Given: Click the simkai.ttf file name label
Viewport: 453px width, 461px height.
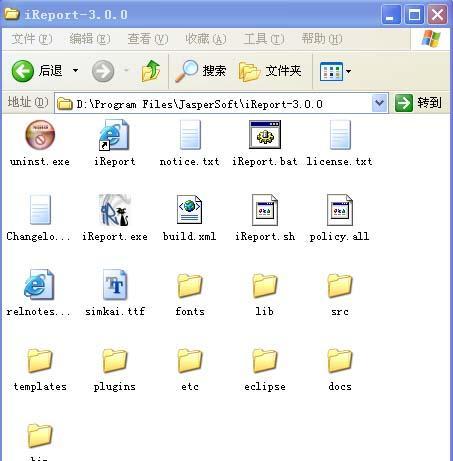Looking at the screenshot, I should (115, 312).
